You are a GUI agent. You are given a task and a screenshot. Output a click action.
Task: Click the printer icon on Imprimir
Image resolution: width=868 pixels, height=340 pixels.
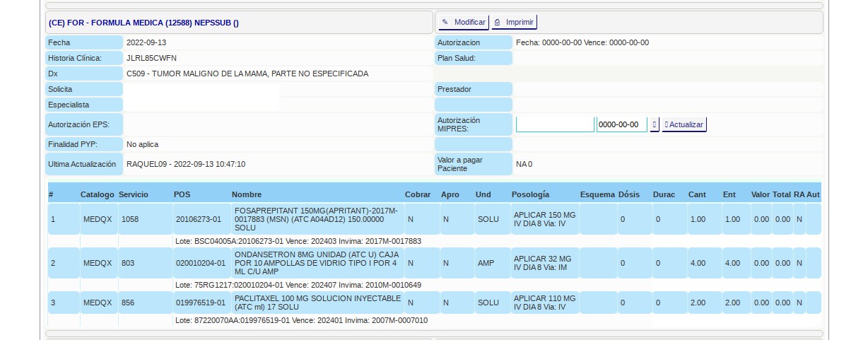tap(497, 23)
